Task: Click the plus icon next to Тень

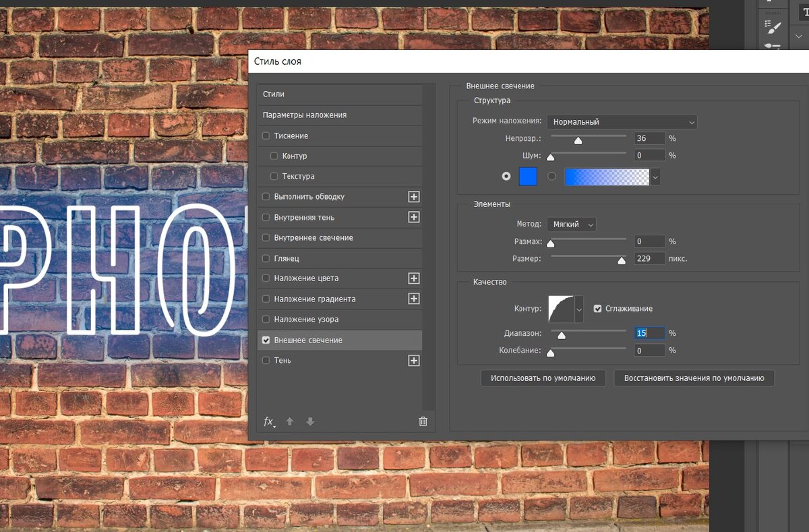Action: (414, 361)
